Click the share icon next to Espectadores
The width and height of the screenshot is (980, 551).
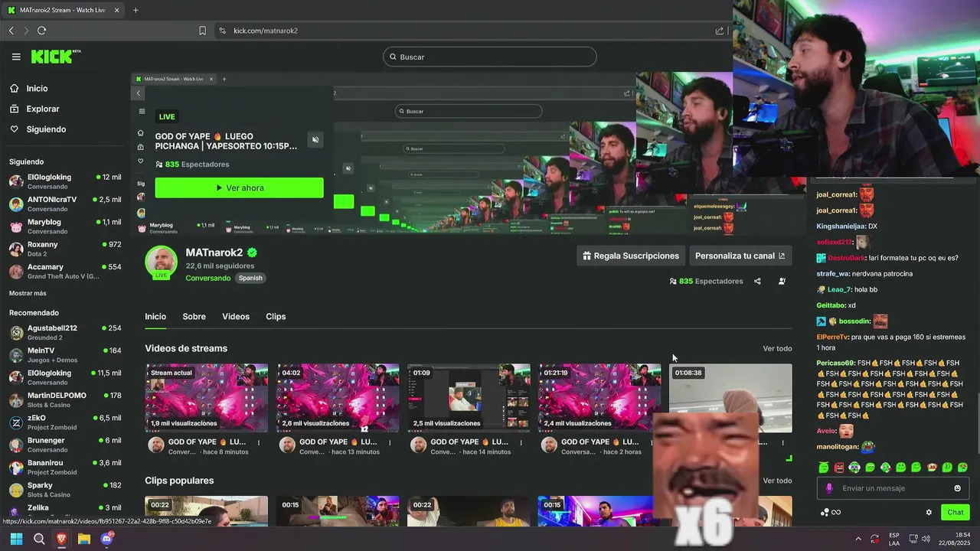[x=757, y=281]
